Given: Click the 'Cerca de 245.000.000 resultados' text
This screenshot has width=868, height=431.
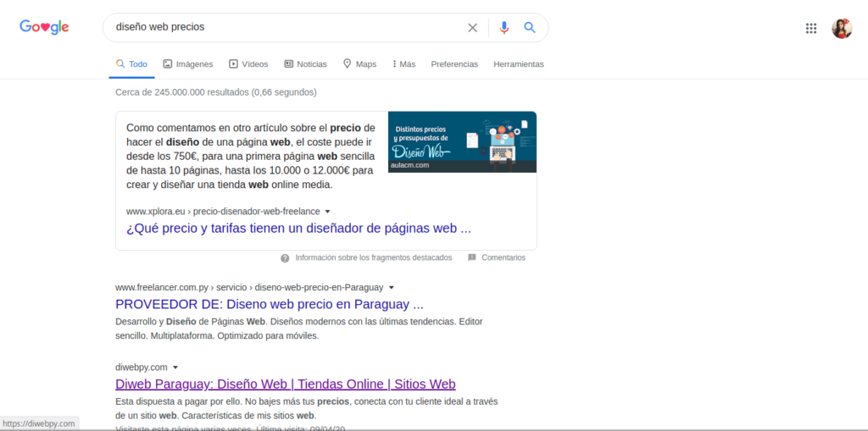Looking at the screenshot, I should (x=216, y=92).
